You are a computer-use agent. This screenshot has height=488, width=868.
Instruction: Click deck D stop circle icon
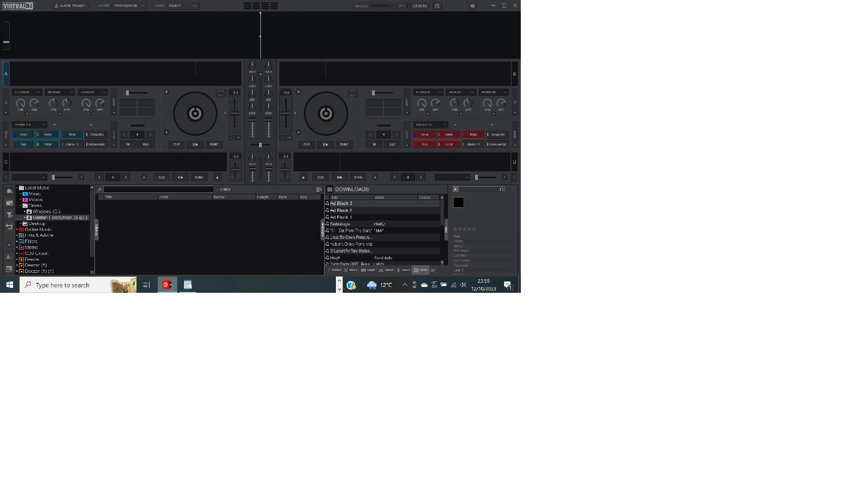point(375,178)
